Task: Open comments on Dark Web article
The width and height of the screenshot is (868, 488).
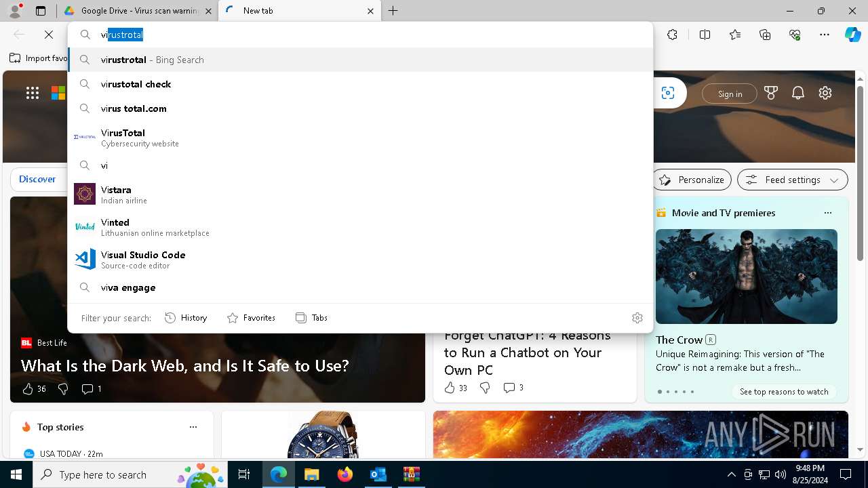Action: coord(92,389)
